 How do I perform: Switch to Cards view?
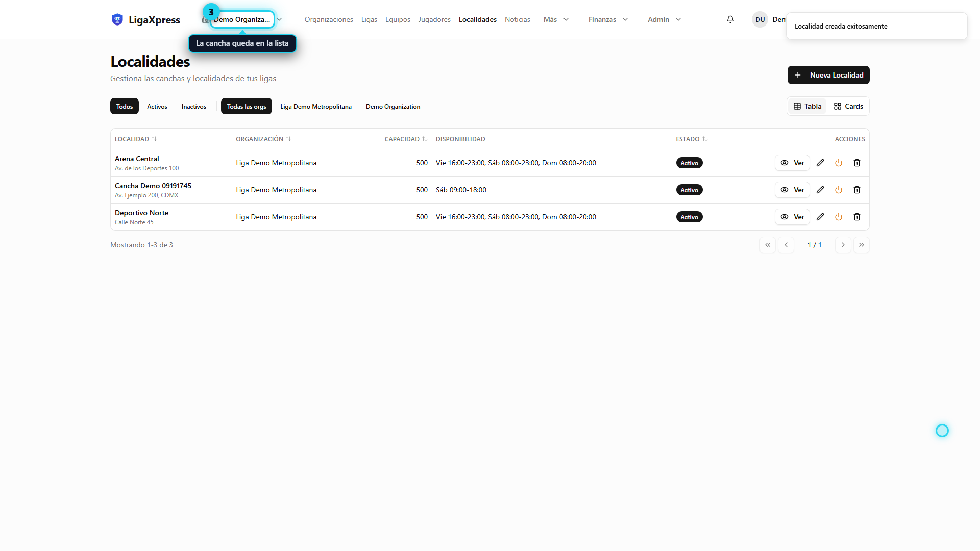click(848, 106)
